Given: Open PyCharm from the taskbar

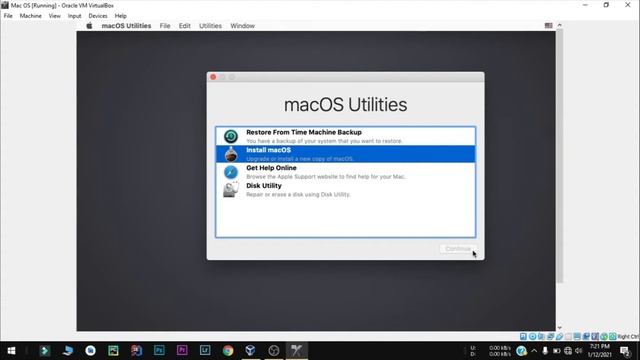Looking at the screenshot, I should [113, 351].
